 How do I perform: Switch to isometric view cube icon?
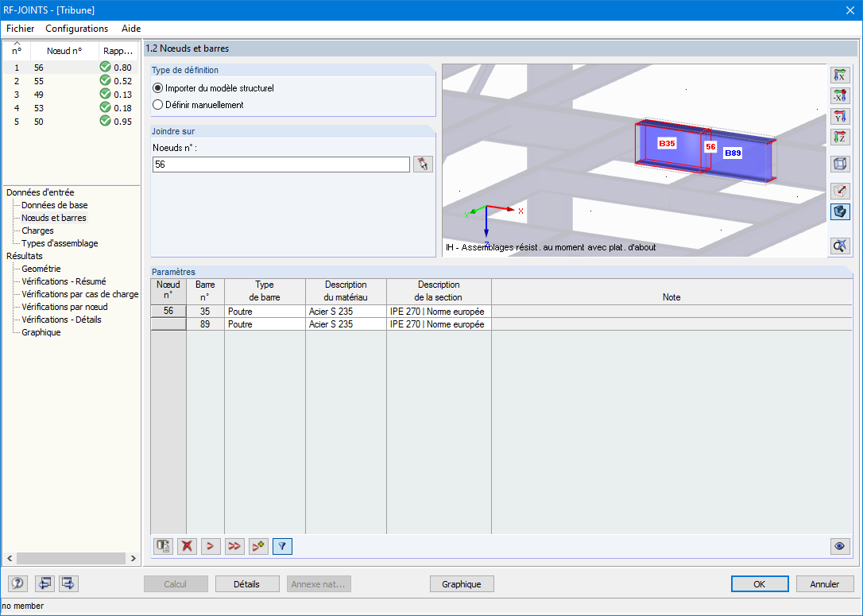tap(839, 164)
